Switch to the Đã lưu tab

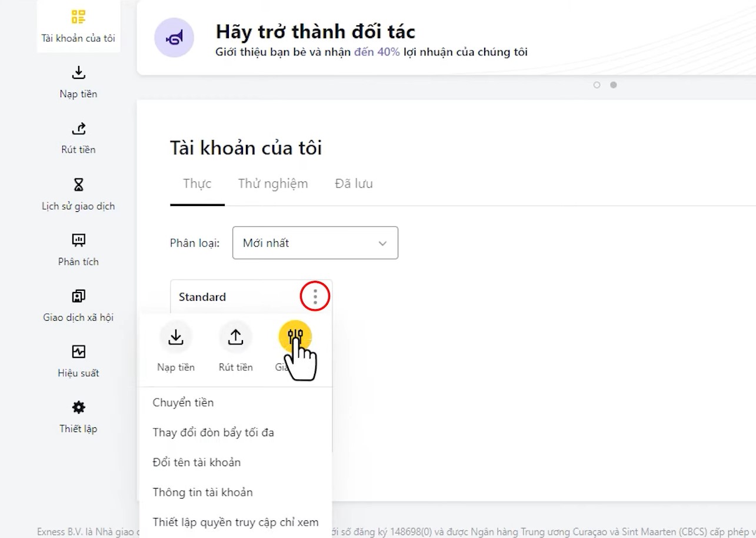354,184
